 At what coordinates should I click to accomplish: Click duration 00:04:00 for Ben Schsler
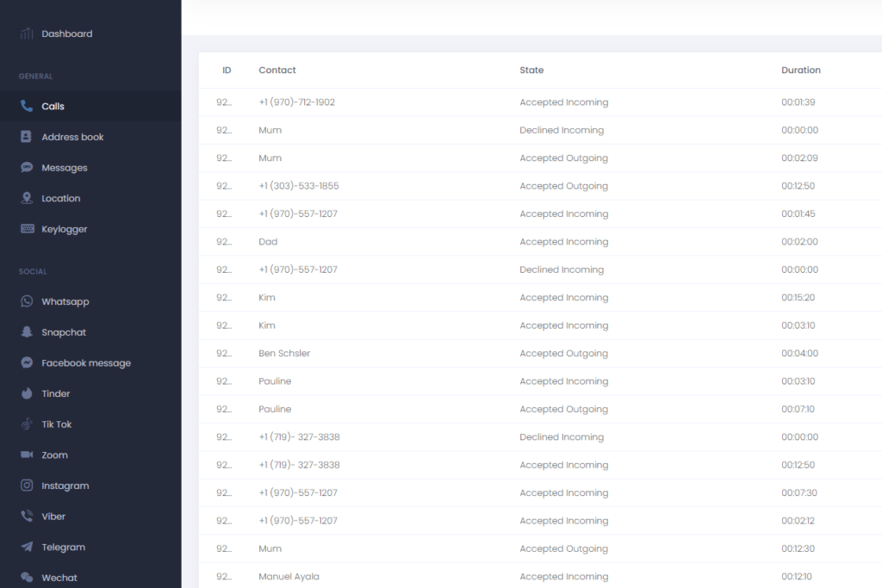799,353
